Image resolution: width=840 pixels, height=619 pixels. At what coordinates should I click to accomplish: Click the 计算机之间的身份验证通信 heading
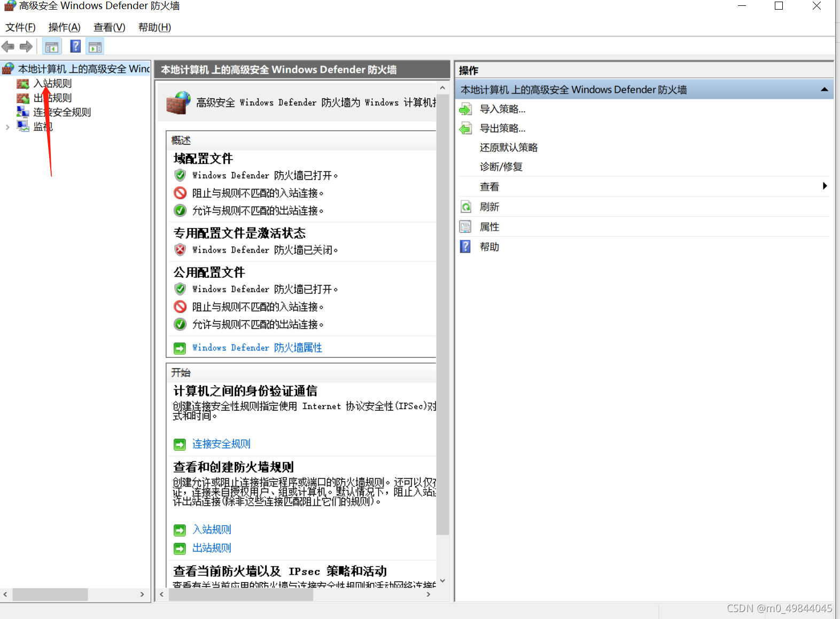pyautogui.click(x=245, y=391)
